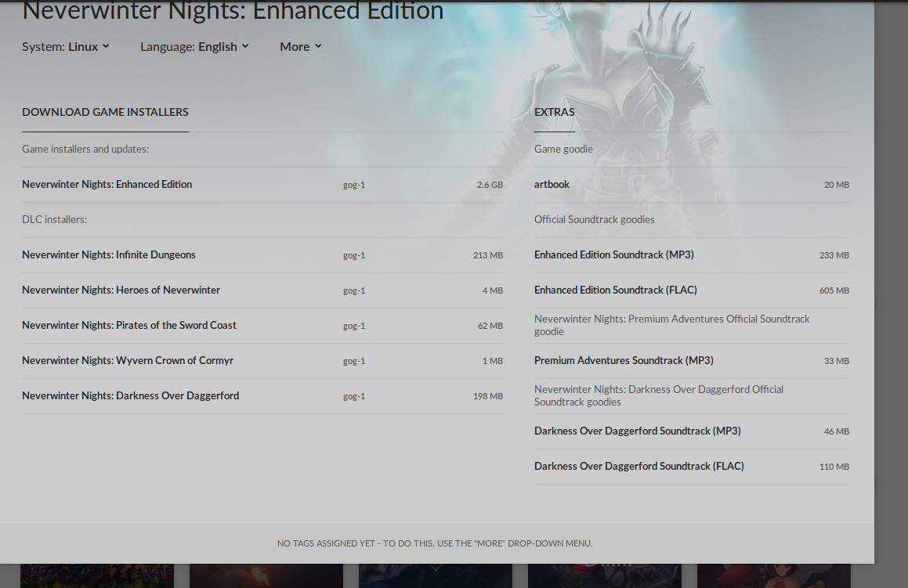Open the System: Linux dropdown
908x588 pixels.
click(66, 47)
